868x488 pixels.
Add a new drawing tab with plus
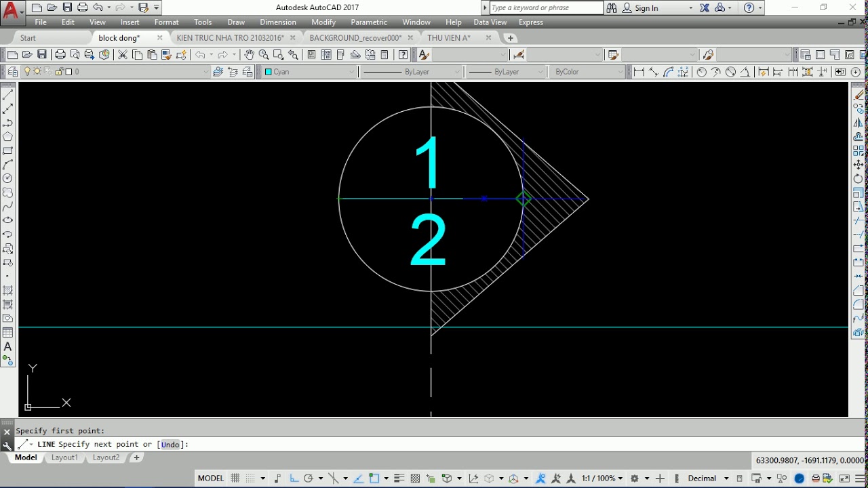tap(511, 38)
